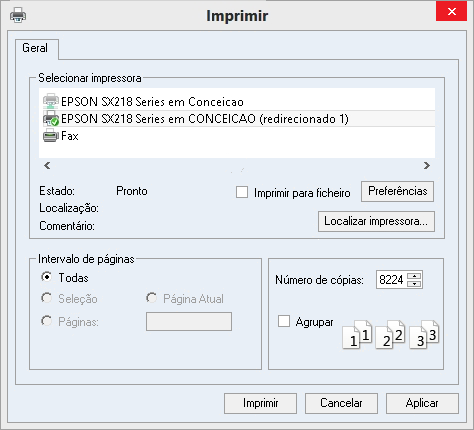
Task: Select the Todas radio button
Action: coord(47,277)
